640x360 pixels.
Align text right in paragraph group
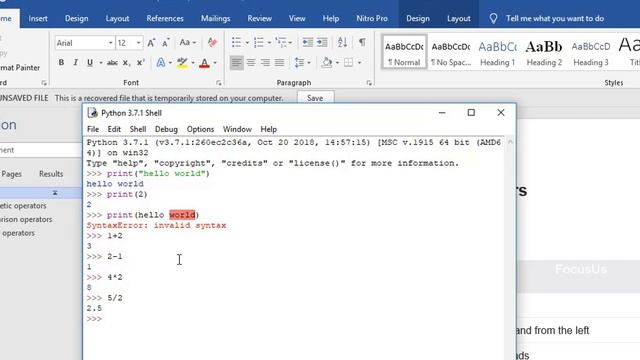(x=265, y=62)
